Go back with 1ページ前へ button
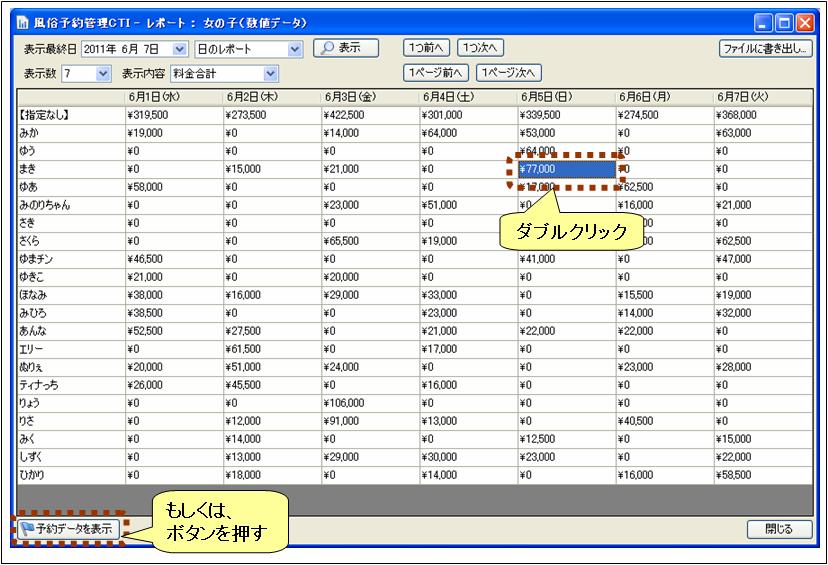The height and width of the screenshot is (565, 828). coord(436,73)
